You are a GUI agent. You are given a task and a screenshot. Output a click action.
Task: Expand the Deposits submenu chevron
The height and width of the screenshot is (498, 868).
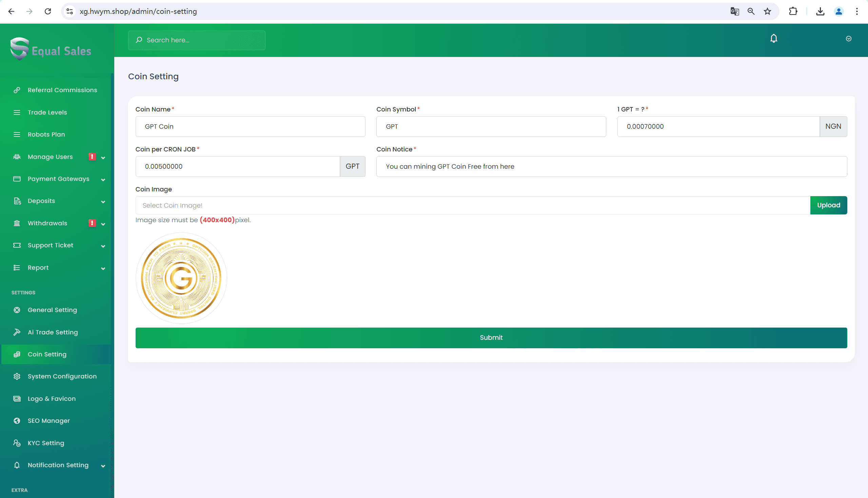[103, 202]
